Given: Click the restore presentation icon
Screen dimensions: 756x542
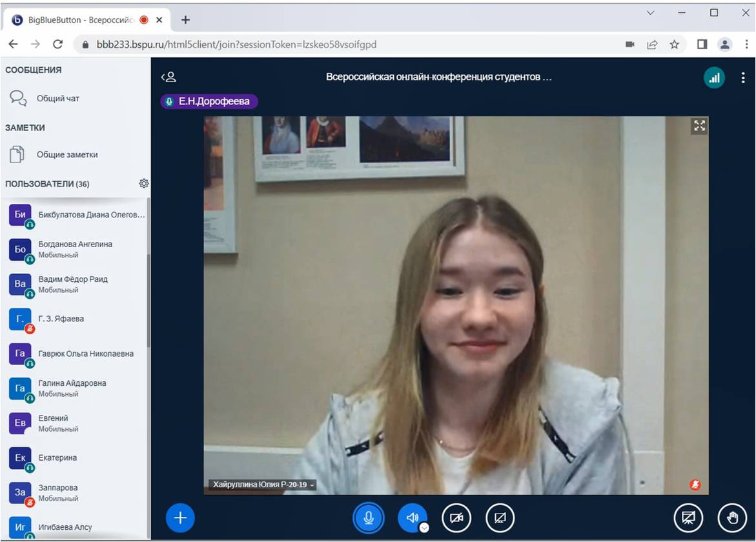Looking at the screenshot, I should tap(688, 517).
